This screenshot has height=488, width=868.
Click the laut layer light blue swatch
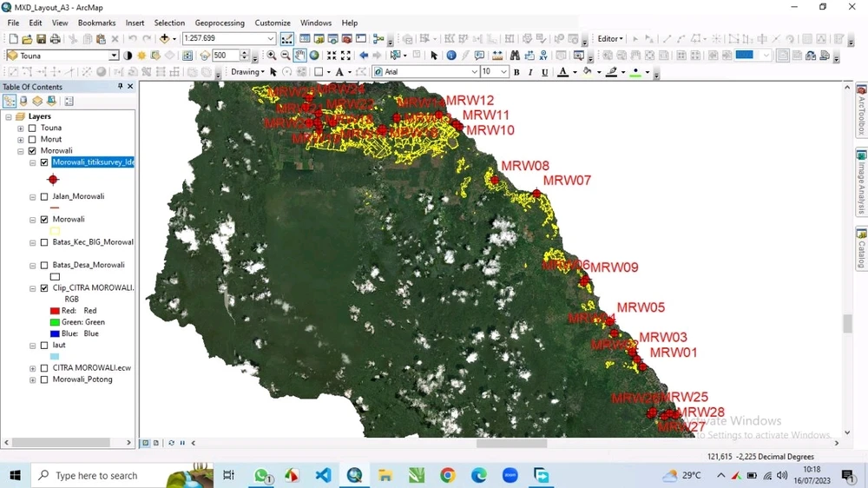55,357
